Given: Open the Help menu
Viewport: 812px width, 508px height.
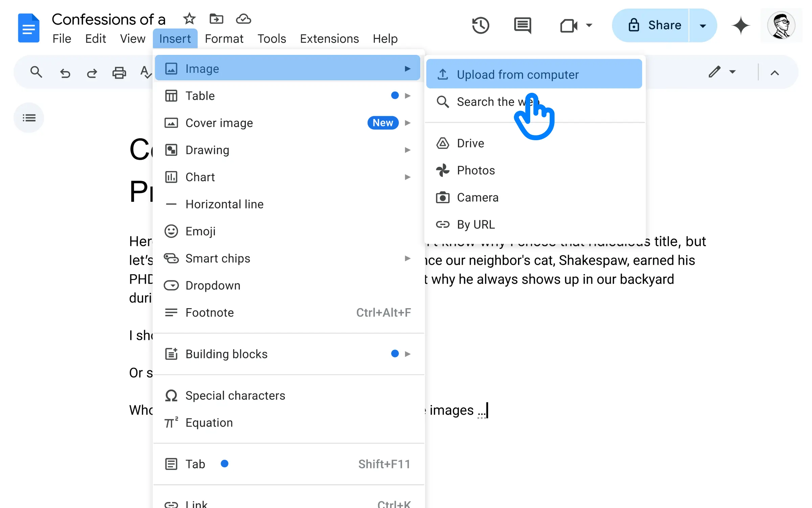Looking at the screenshot, I should coord(385,39).
